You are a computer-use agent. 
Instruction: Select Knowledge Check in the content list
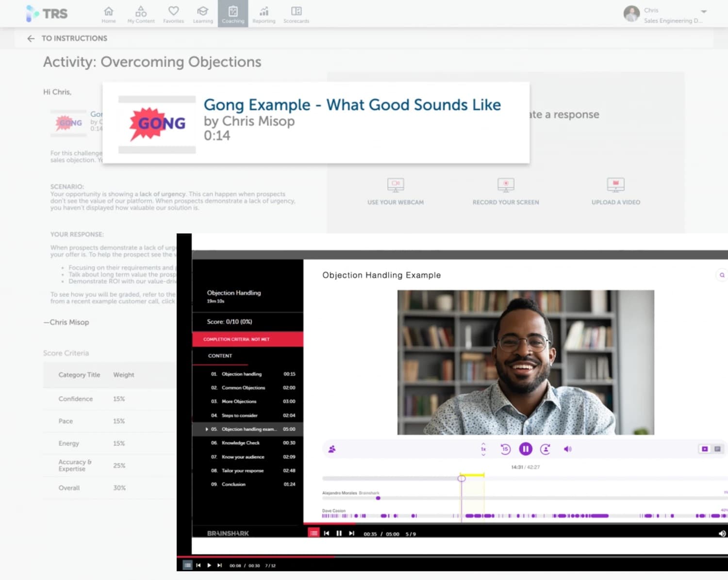pos(241,443)
